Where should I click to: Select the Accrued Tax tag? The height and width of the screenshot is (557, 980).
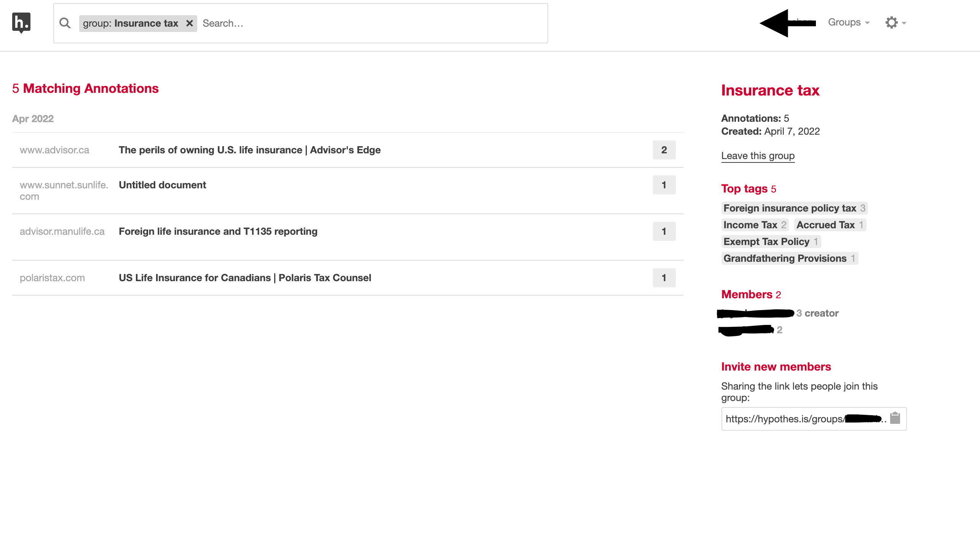click(x=825, y=225)
